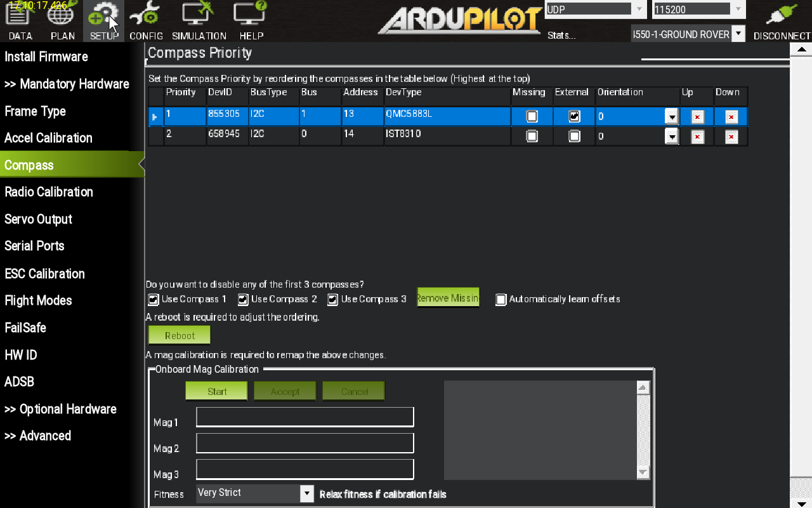This screenshot has width=812, height=508.
Task: Click the Accept calibration button
Action: (x=285, y=391)
